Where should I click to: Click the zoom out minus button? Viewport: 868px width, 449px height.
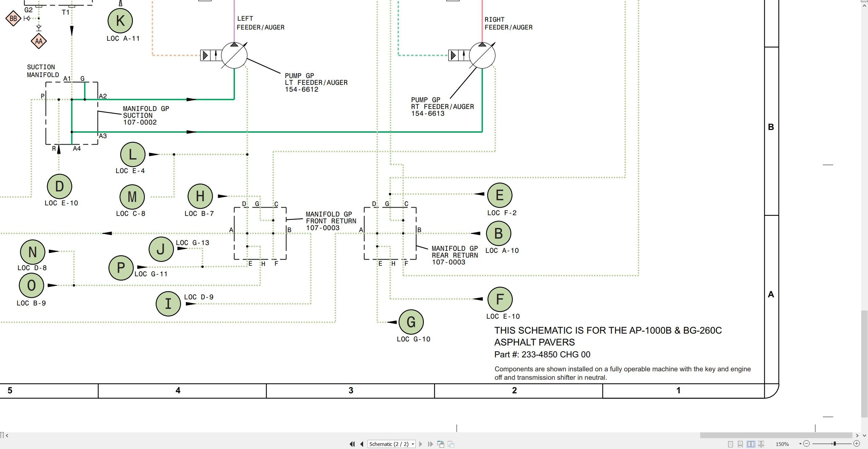807,444
